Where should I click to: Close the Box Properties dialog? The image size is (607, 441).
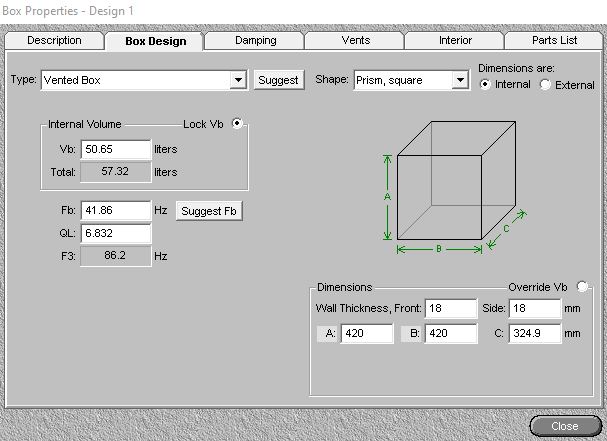point(565,426)
